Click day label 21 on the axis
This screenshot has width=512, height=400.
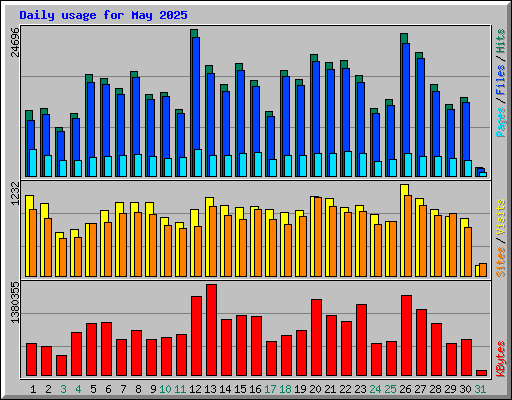click(330, 389)
